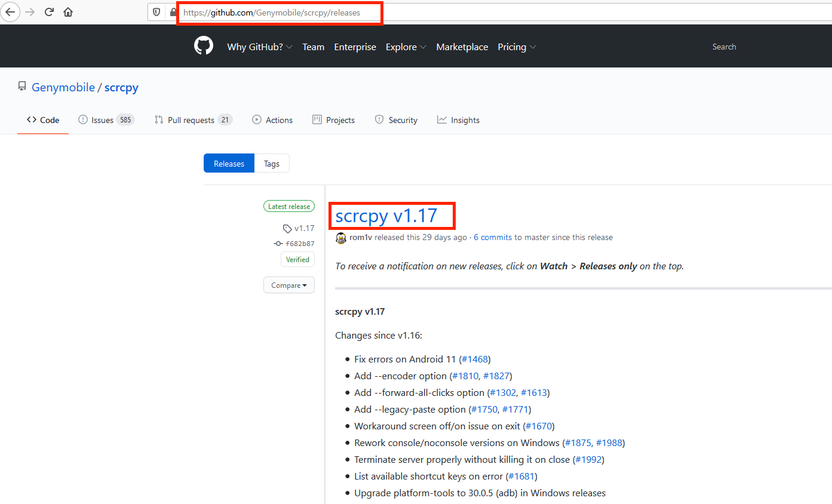
Task: Open issue #1302 link
Action: 502,393
